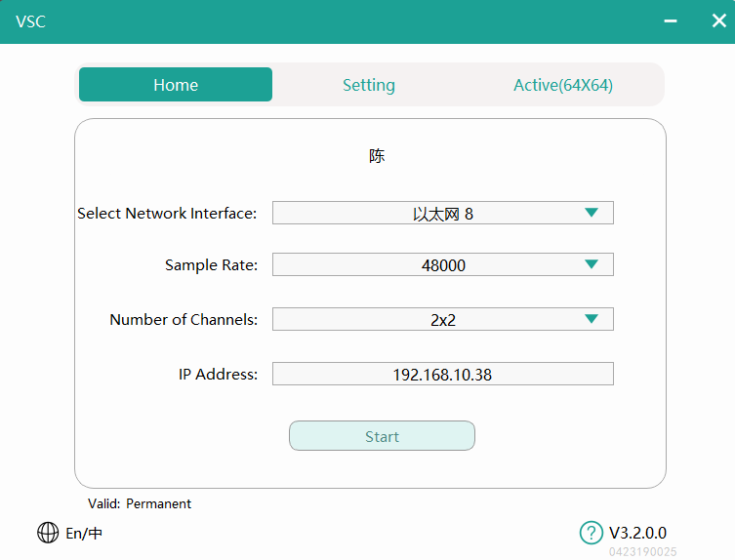Close the VSC window

pos(719,20)
